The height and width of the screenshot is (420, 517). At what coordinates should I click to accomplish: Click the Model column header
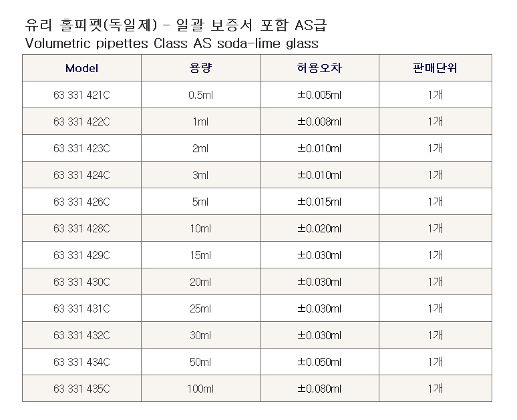click(81, 68)
